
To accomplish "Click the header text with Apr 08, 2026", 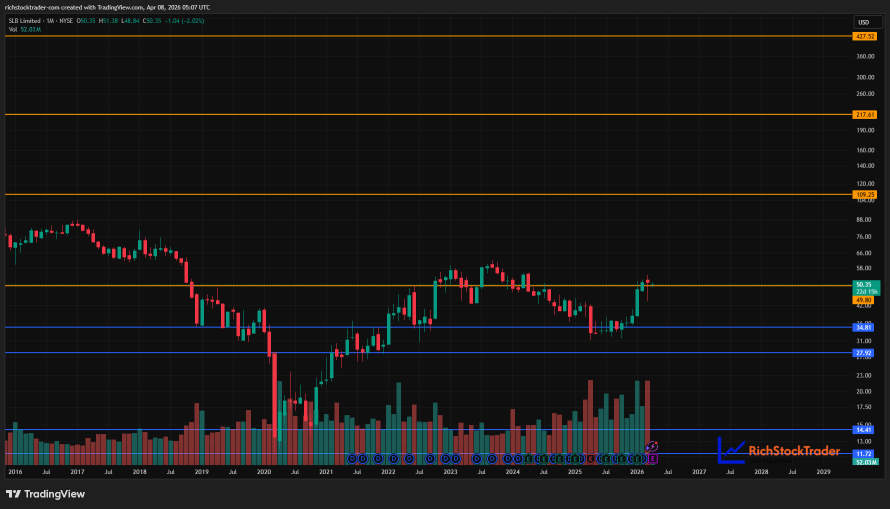I will (107, 7).
